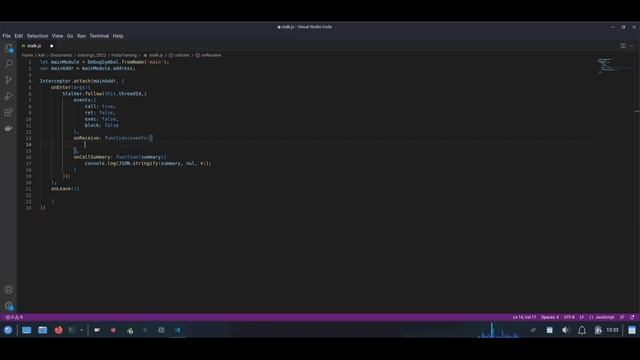The height and width of the screenshot is (360, 640).
Task: Open the File menu
Action: pyautogui.click(x=7, y=36)
